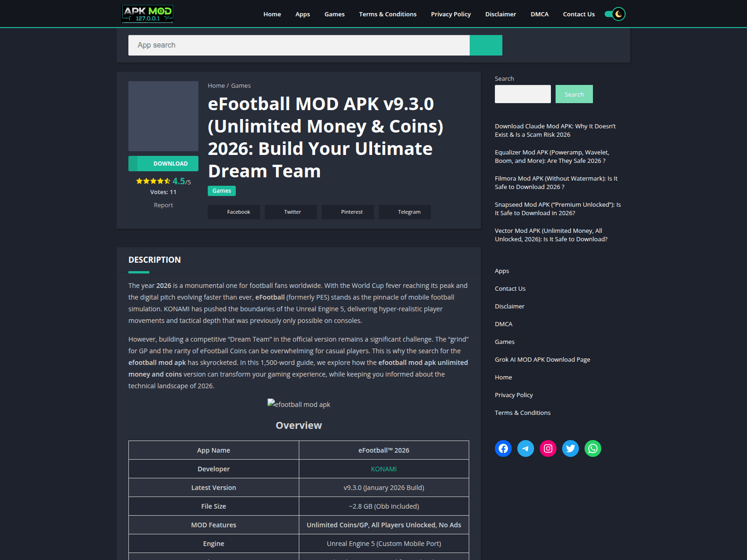This screenshot has height=560, width=747.
Task: Click the sidebar Games link
Action: pyautogui.click(x=505, y=342)
